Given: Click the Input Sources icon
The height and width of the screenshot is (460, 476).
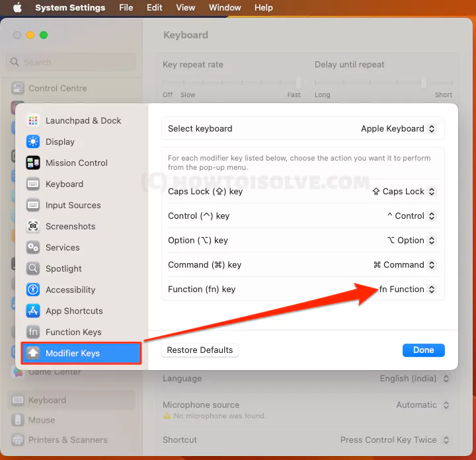Looking at the screenshot, I should click(x=33, y=205).
